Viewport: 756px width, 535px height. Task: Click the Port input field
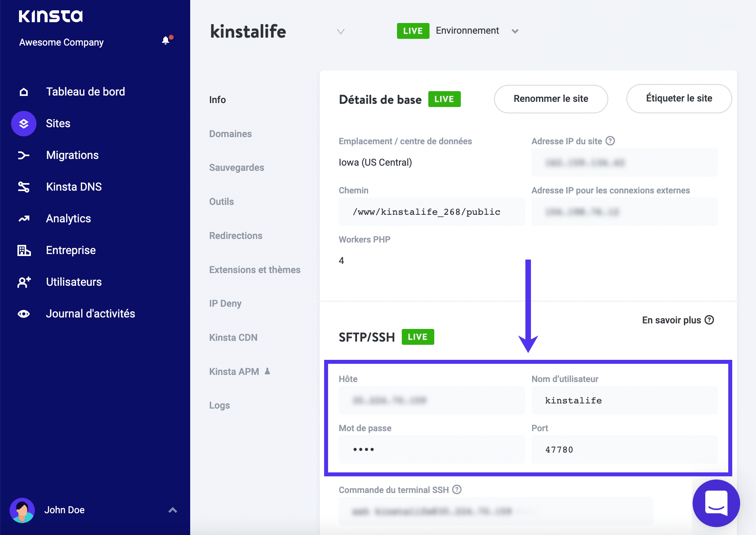click(x=624, y=449)
